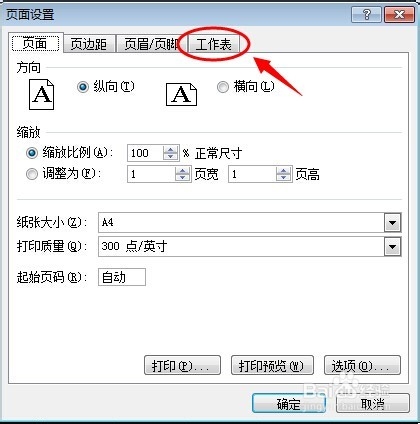Choose 调整为 fit-to radio option
This screenshot has width=420, height=424.
[32, 174]
